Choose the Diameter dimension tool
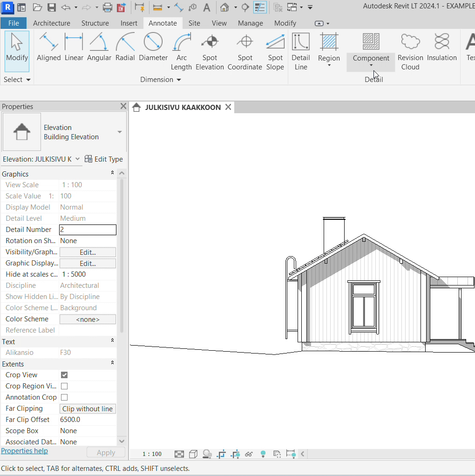 [x=153, y=48]
